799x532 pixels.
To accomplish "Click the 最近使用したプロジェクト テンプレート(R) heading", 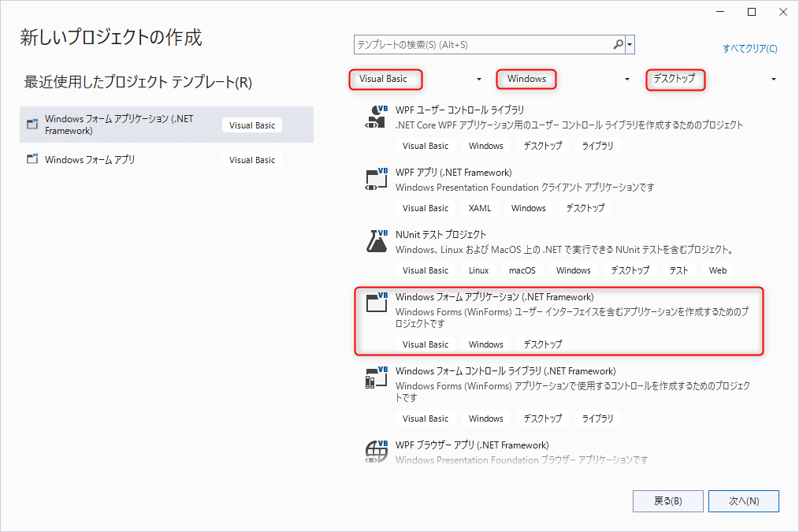I will pos(138,82).
